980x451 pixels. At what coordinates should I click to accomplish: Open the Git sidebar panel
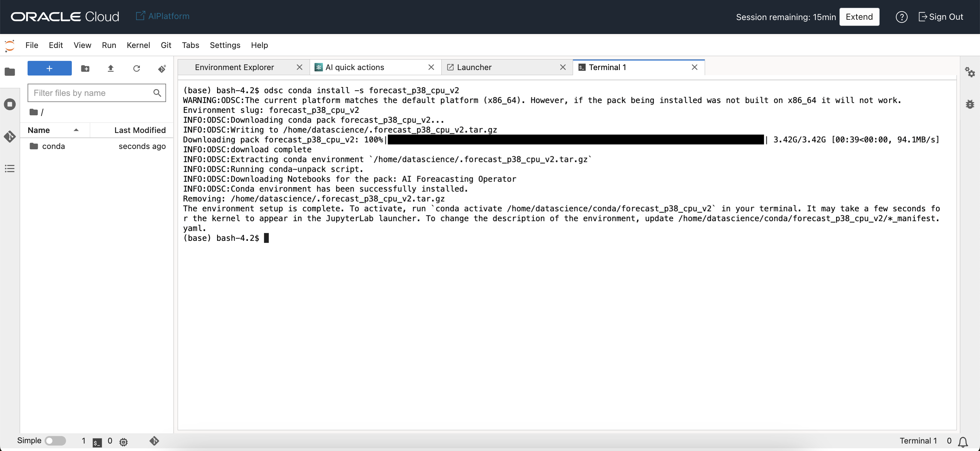[10, 136]
